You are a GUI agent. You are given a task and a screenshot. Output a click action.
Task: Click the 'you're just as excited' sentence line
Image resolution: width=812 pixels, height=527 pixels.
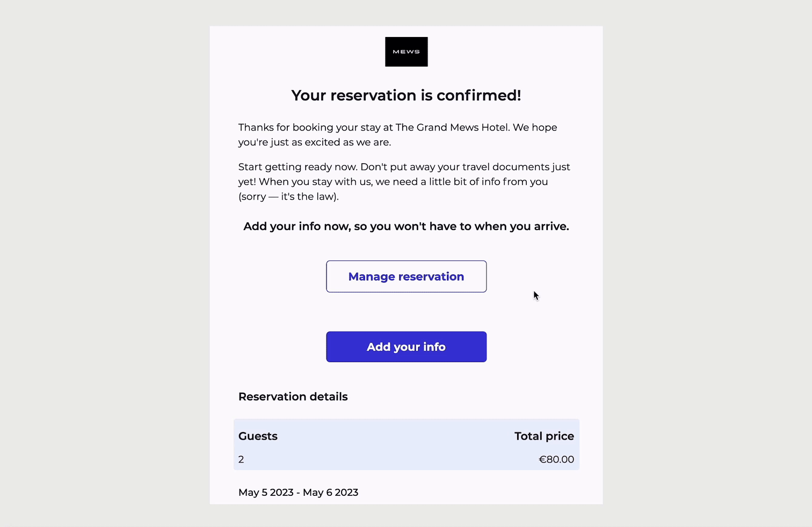pyautogui.click(x=315, y=142)
